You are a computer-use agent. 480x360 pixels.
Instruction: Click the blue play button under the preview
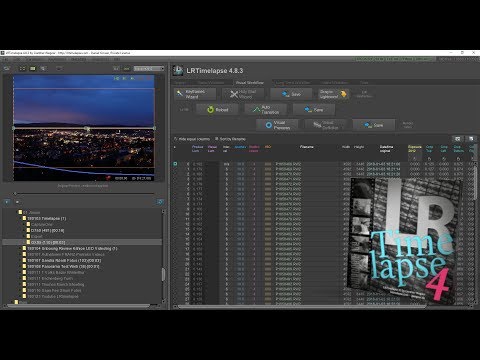[x=7, y=202]
